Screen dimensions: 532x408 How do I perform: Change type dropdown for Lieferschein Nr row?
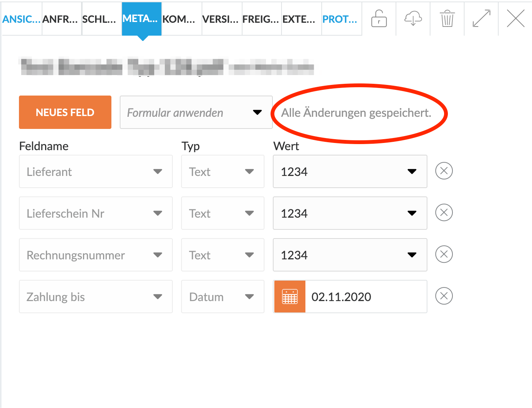click(x=223, y=213)
